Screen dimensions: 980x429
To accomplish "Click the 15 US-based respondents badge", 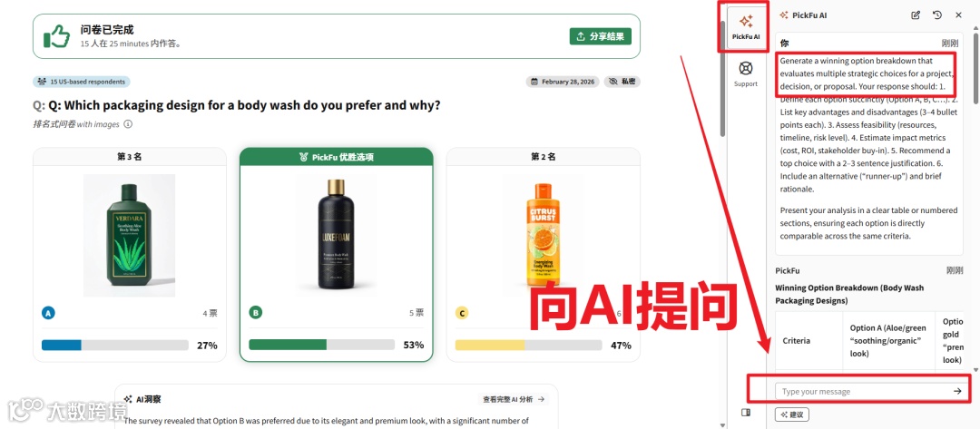I will point(82,82).
